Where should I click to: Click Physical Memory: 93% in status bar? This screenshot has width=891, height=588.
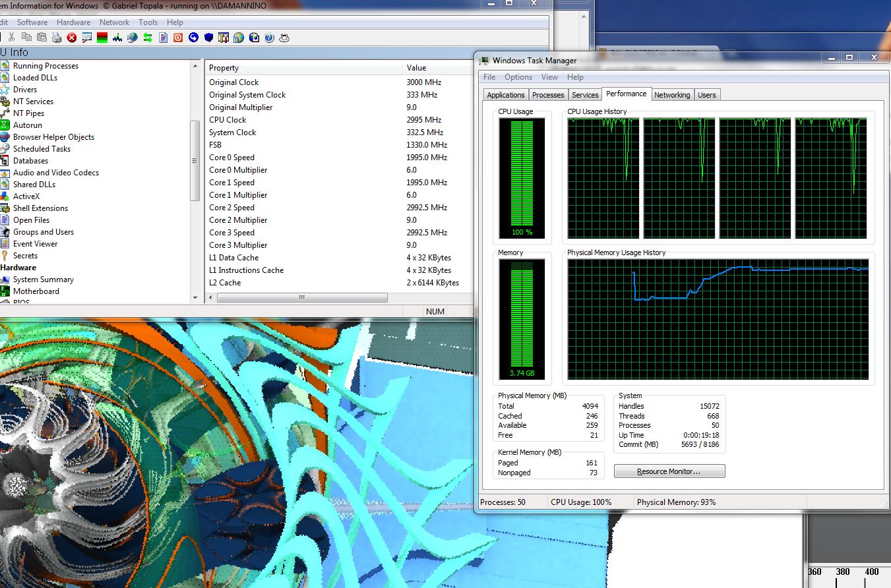coord(676,502)
